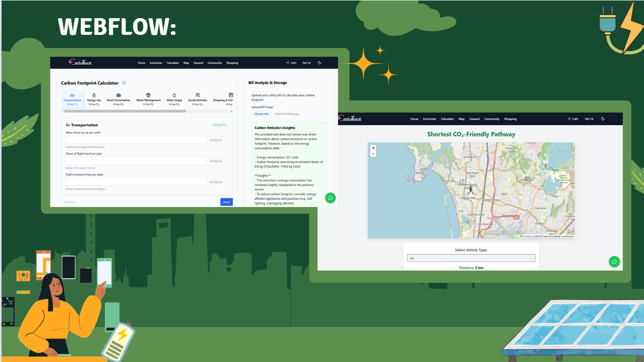This screenshot has height=362, width=644.
Task: Click the Shortest CO₂-Friendly Pathway heading
Action: coord(471,134)
